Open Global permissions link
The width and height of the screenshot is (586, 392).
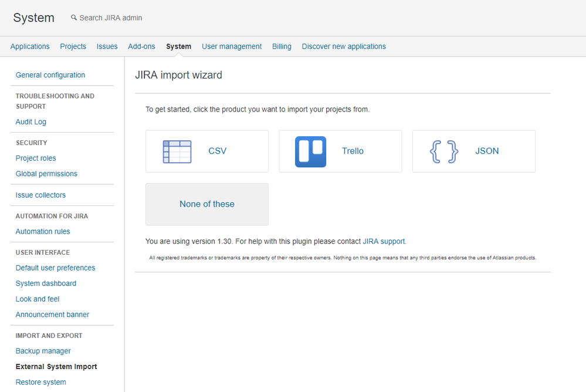click(x=46, y=174)
